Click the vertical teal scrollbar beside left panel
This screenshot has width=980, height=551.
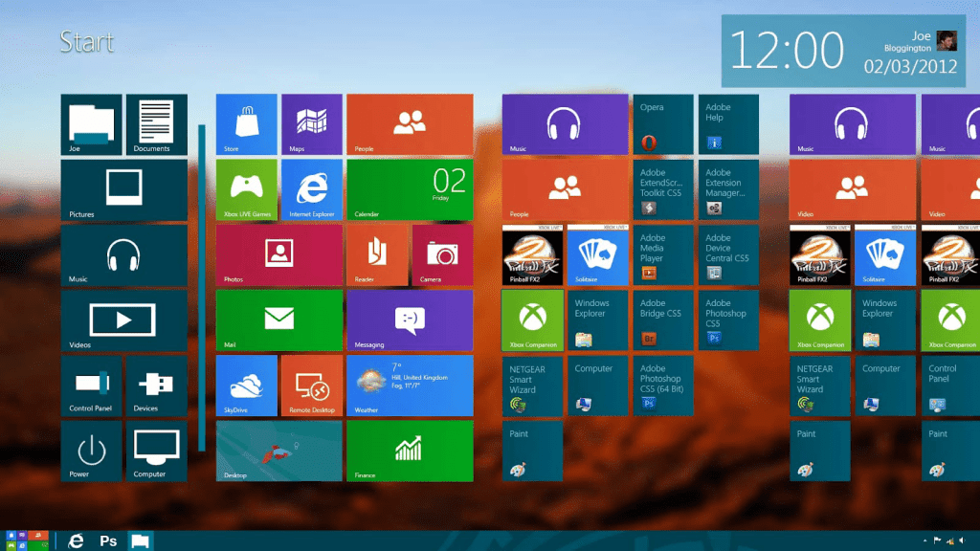coord(202,287)
